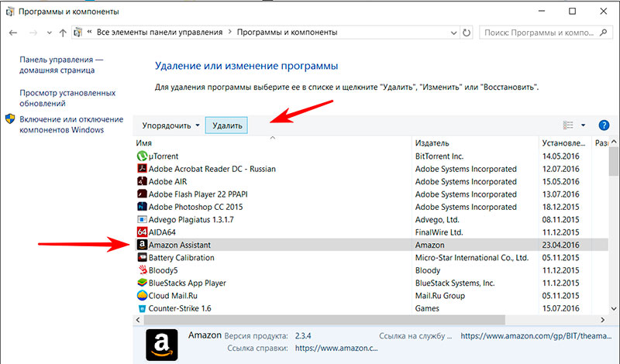Click the vertical scrollbar thumb
Screen dimensions: 620x364
click(614, 161)
